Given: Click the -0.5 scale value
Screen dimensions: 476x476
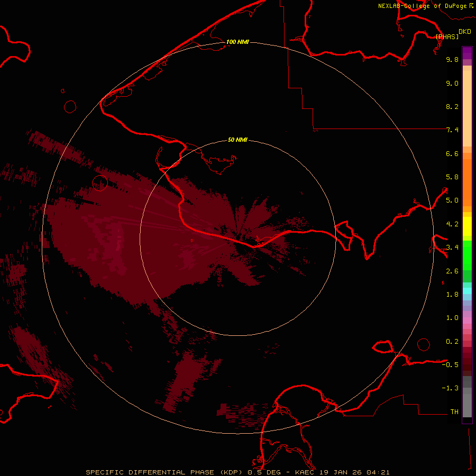Looking at the screenshot, I should (450, 365).
